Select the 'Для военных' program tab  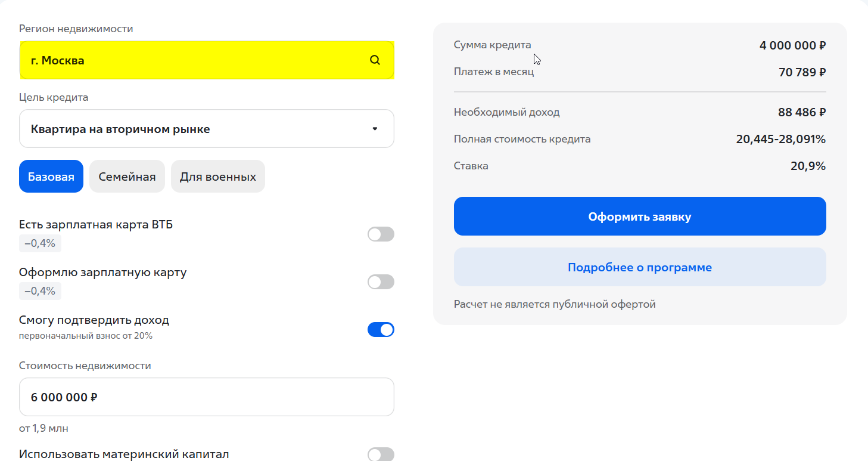pyautogui.click(x=217, y=176)
